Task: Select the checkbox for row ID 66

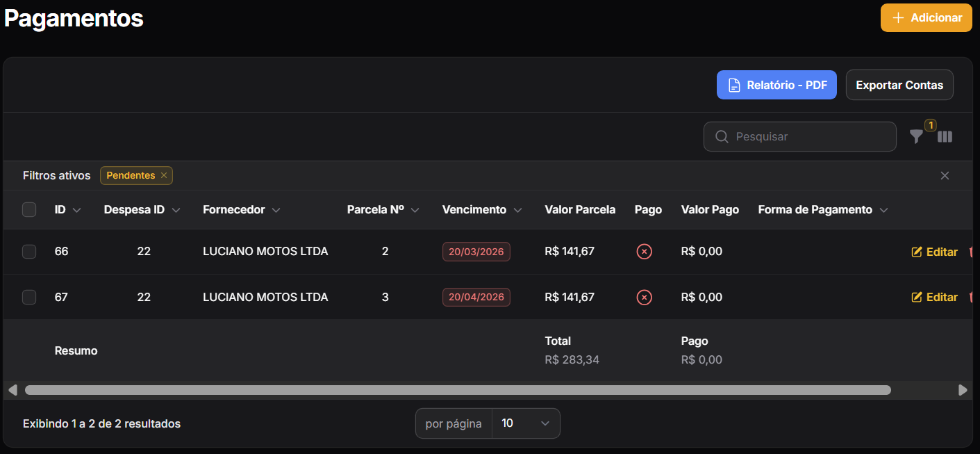Action: pyautogui.click(x=29, y=252)
